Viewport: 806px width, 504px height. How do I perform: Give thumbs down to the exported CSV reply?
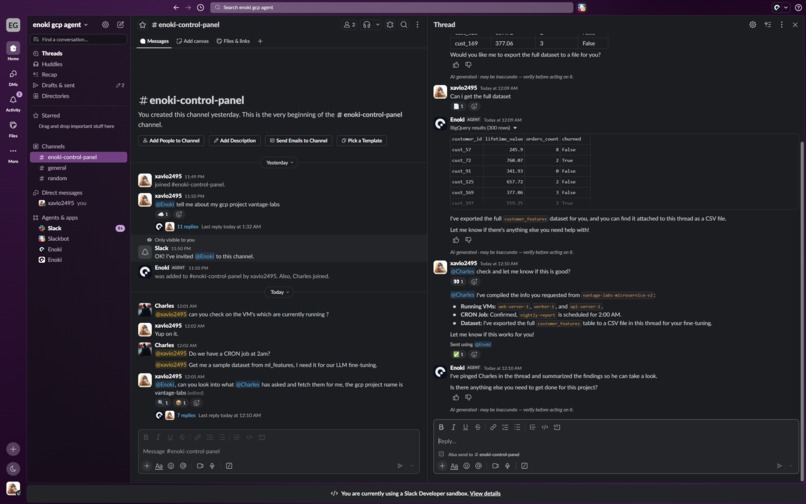click(468, 240)
